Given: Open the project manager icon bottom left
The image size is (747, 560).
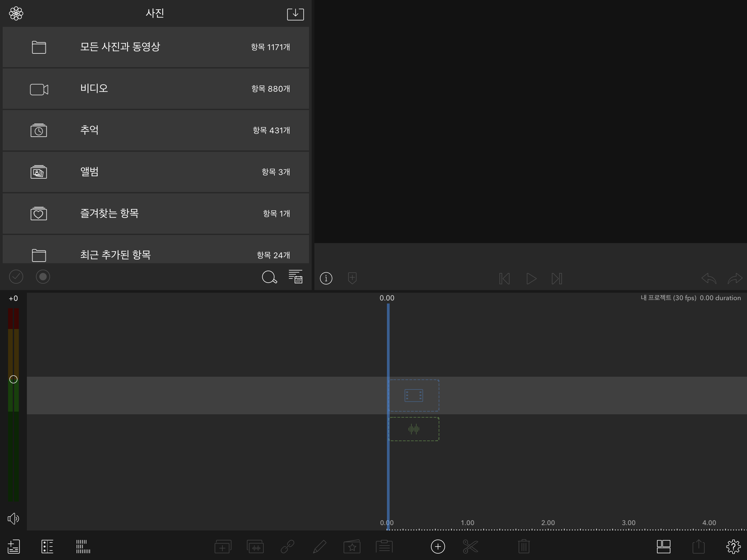Looking at the screenshot, I should [x=14, y=547].
